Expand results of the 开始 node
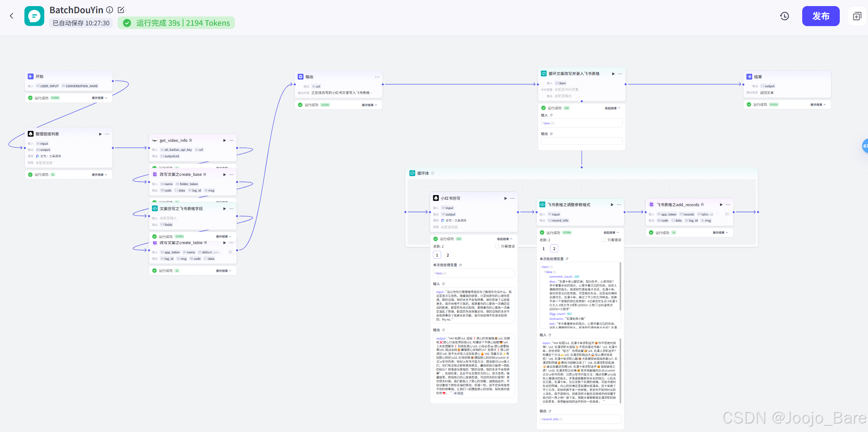The height and width of the screenshot is (432, 868). pyautogui.click(x=99, y=98)
